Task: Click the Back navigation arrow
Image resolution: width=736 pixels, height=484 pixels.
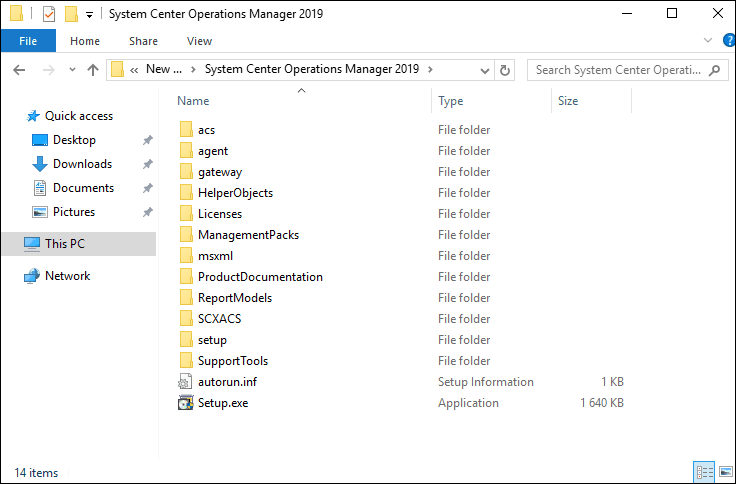Action: point(19,70)
